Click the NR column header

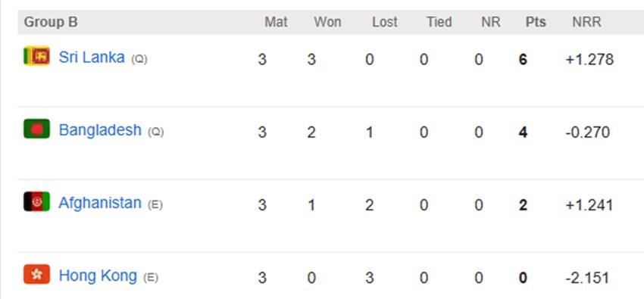point(491,22)
